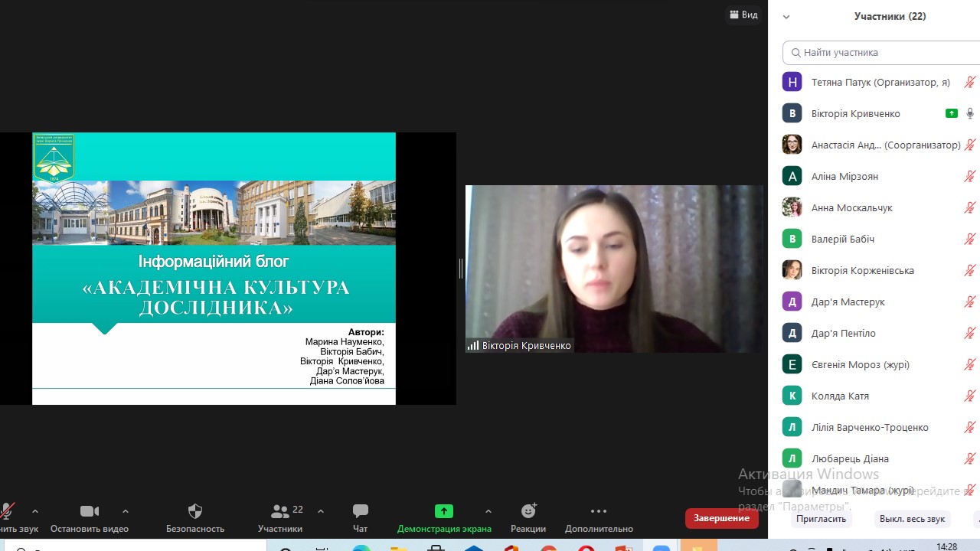Expand video options arrow beside Остановить видео

click(x=126, y=511)
